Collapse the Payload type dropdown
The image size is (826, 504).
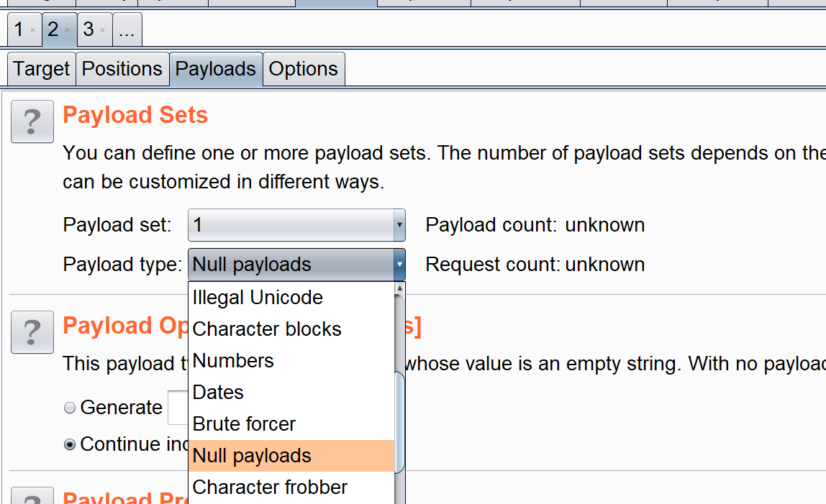[296, 265]
